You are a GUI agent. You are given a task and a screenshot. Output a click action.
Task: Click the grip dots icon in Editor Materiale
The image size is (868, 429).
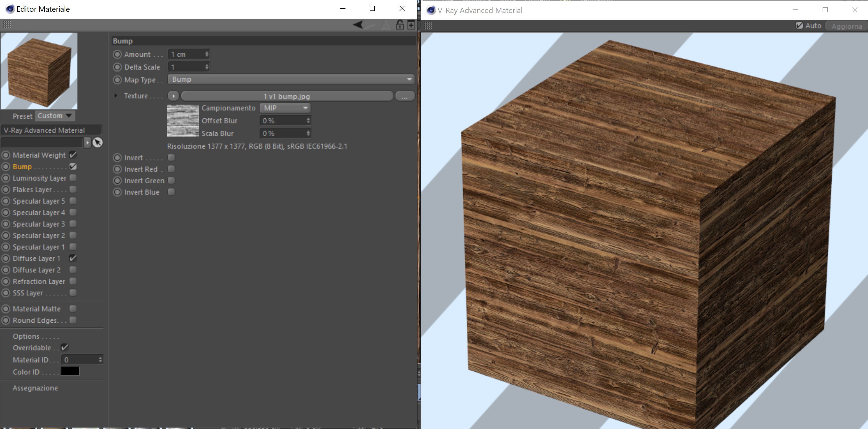click(7, 24)
